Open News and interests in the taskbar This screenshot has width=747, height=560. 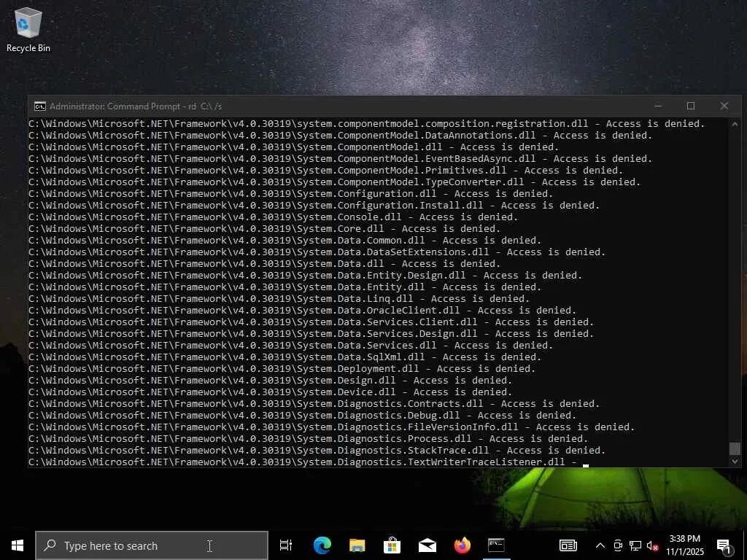coord(568,545)
